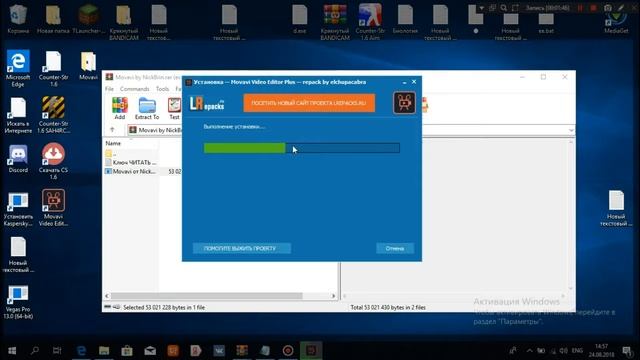Click the 'Помогите выжить проекту' button

(x=242, y=248)
